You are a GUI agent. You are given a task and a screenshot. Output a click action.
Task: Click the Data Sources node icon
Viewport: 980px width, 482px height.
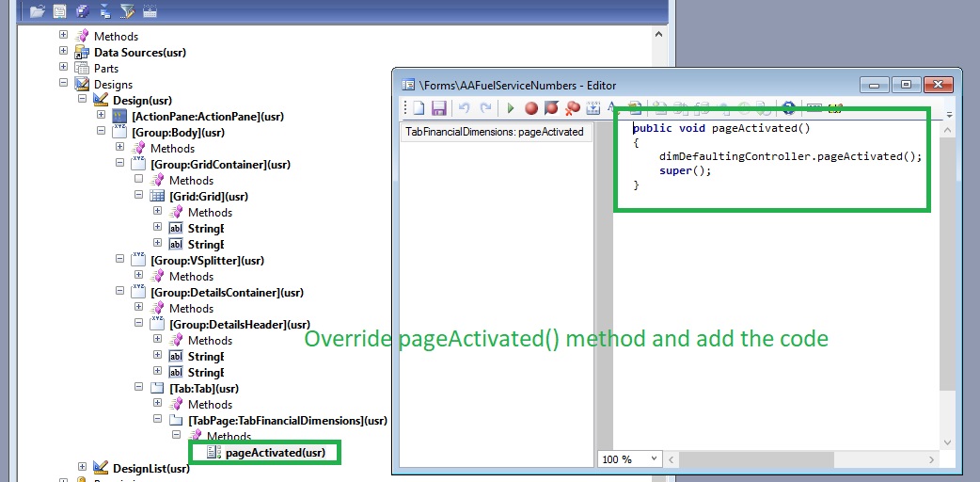tap(82, 52)
